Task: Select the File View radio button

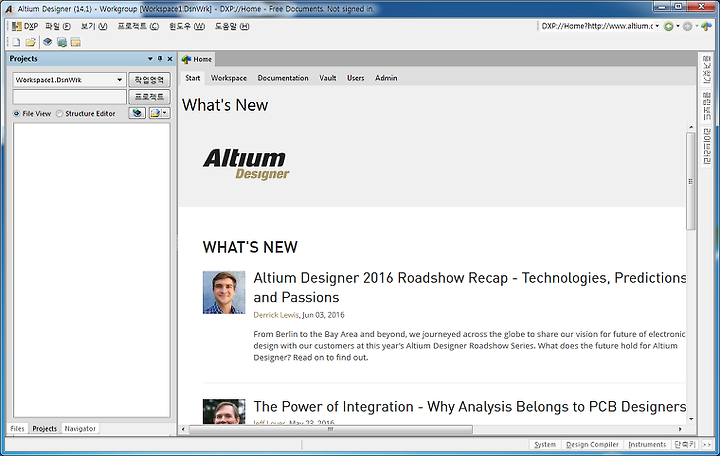Action: tap(17, 113)
